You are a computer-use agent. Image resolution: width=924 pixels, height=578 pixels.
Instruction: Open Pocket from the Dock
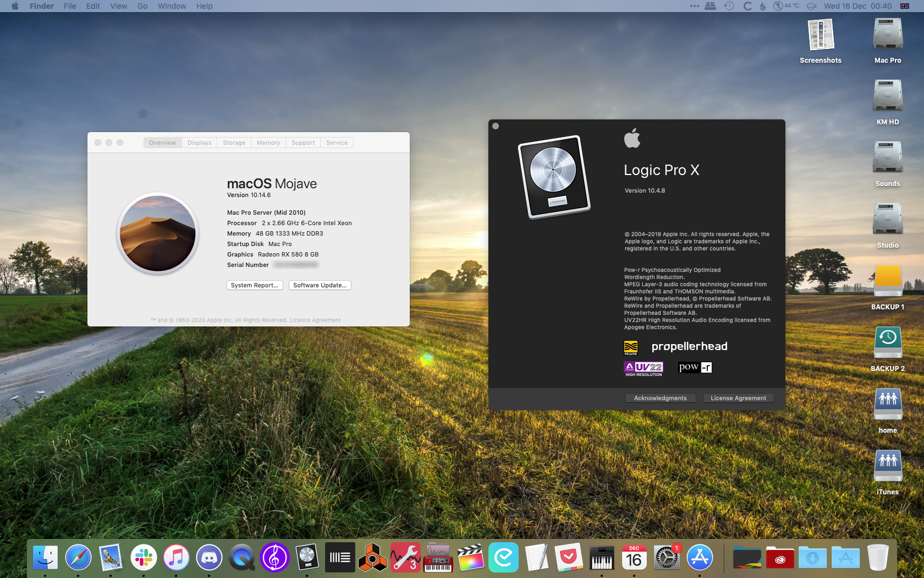tap(569, 558)
